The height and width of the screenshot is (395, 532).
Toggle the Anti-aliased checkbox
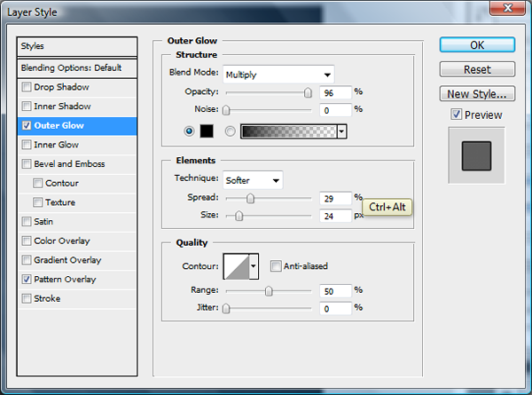point(276,265)
